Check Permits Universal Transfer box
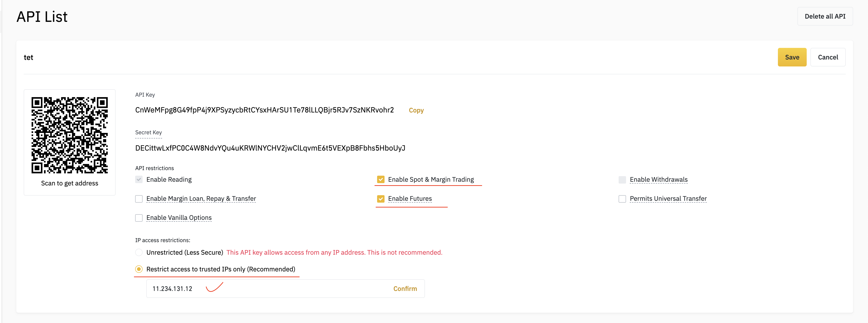 (x=622, y=199)
